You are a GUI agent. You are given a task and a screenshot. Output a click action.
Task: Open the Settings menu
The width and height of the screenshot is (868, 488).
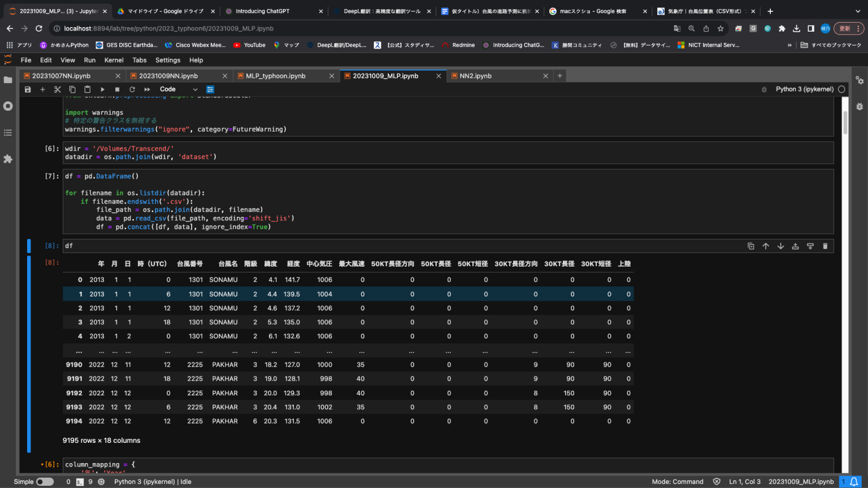168,60
